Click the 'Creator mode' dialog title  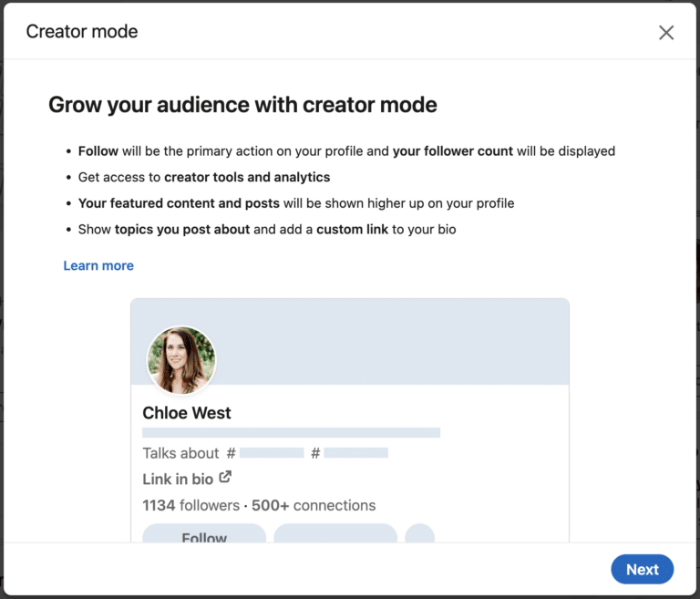[82, 32]
